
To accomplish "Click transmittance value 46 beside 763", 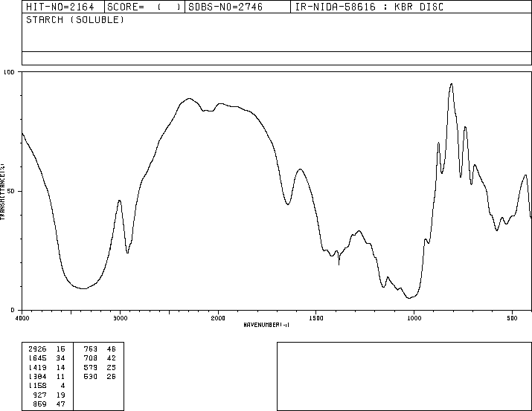I will [112, 349].
